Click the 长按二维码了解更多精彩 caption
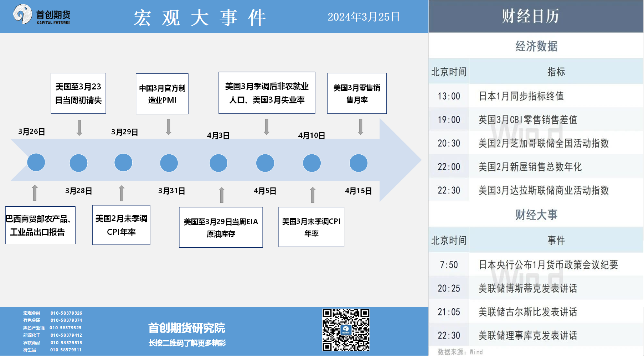 click(x=187, y=343)
